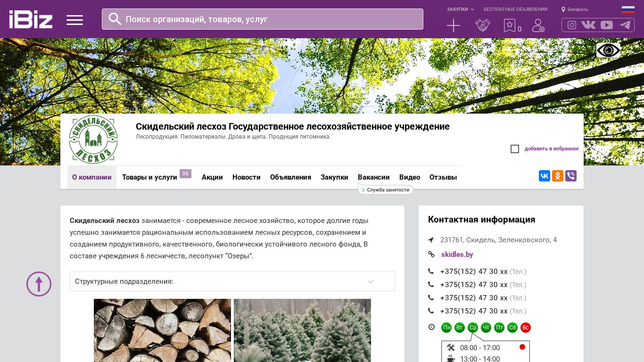
Task: Check the 'добавить в избранное' checkbox
Action: [x=515, y=149]
